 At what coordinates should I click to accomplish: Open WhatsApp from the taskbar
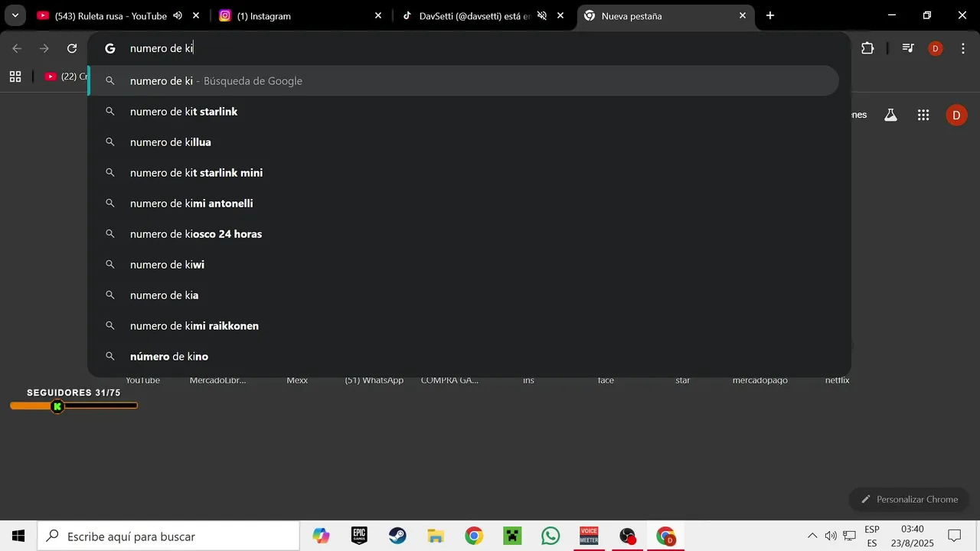coord(550,536)
